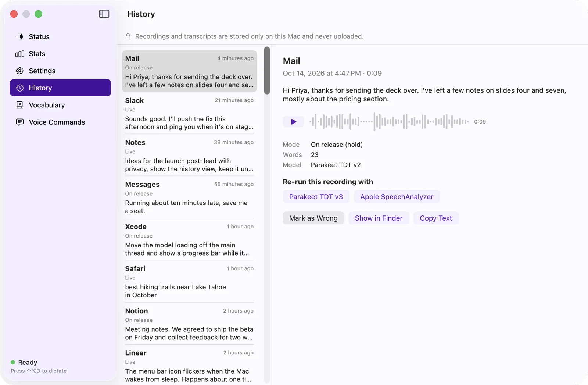Image resolution: width=588 pixels, height=385 pixels.
Task: Click the Status waveform icon
Action: pyautogui.click(x=20, y=36)
